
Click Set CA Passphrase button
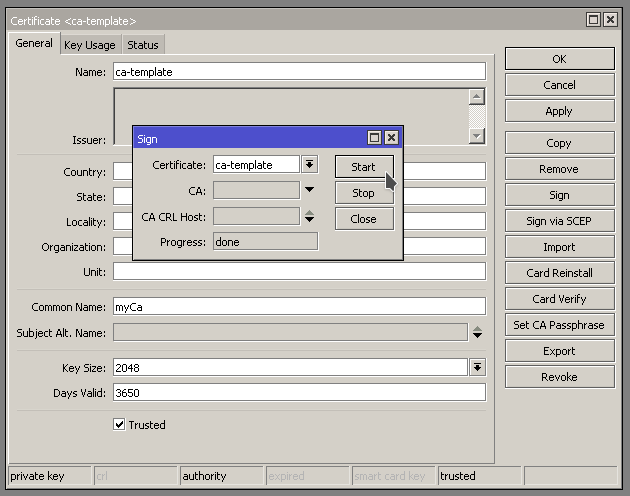pyautogui.click(x=559, y=325)
